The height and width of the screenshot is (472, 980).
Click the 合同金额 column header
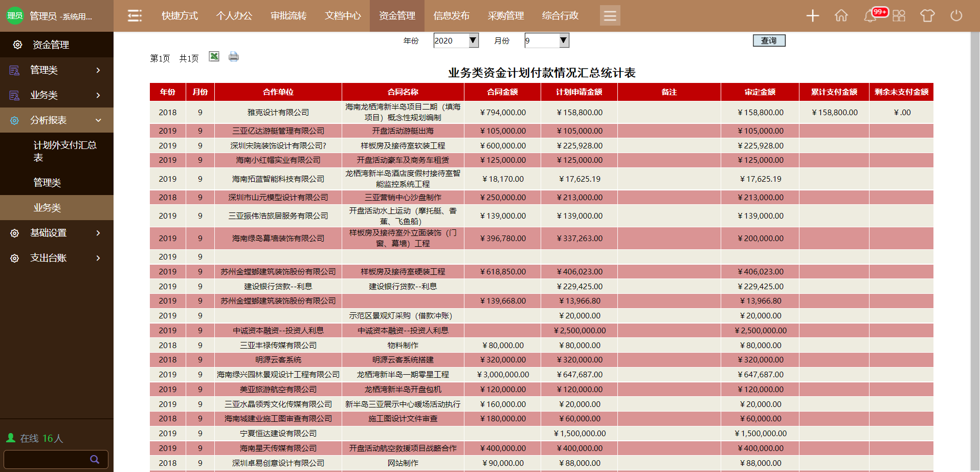click(x=502, y=92)
